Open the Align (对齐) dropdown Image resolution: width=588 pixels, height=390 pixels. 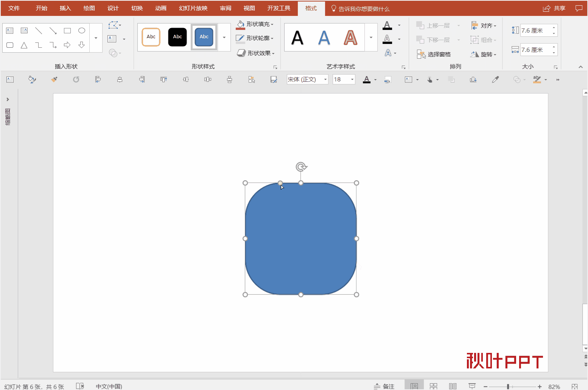tap(484, 26)
